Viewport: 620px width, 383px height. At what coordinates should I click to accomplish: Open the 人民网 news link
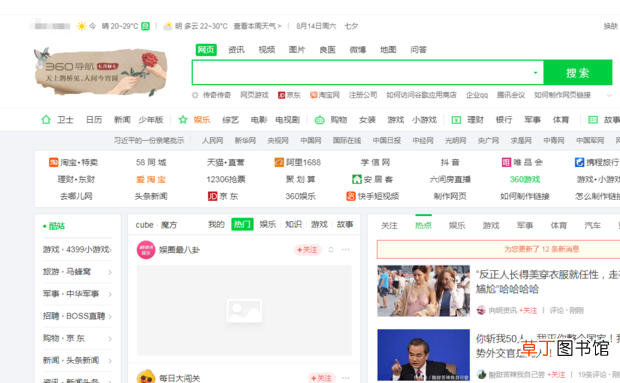pos(213,141)
